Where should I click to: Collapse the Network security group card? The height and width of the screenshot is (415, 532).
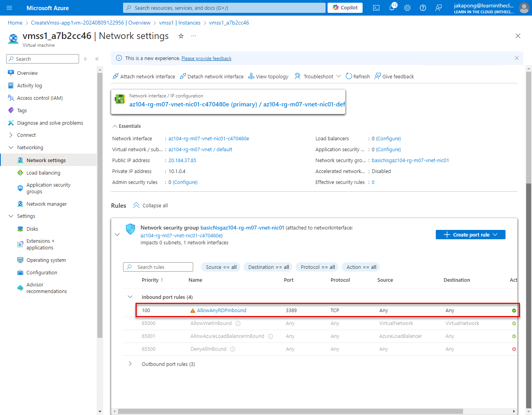pos(117,235)
